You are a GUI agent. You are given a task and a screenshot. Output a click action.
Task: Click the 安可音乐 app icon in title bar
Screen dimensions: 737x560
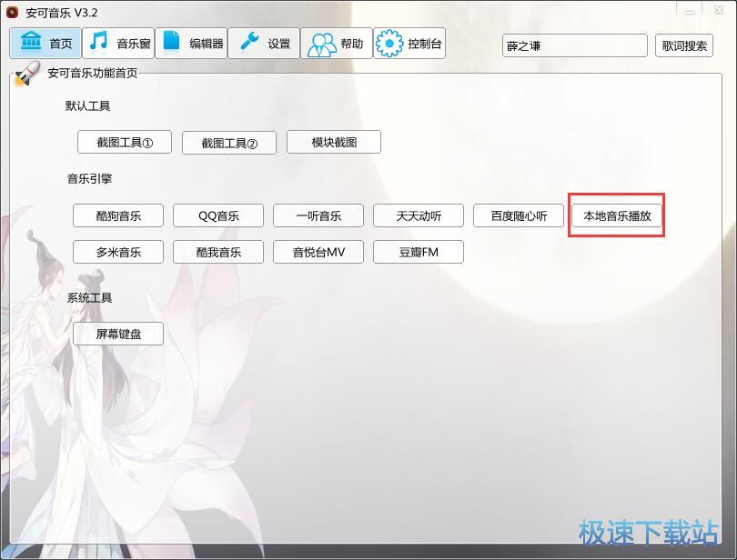coord(12,12)
